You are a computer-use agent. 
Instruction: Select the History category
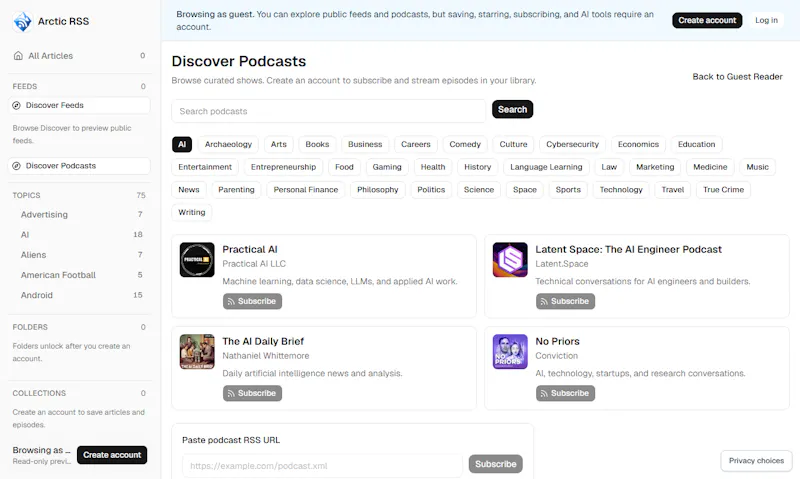pyautogui.click(x=478, y=167)
